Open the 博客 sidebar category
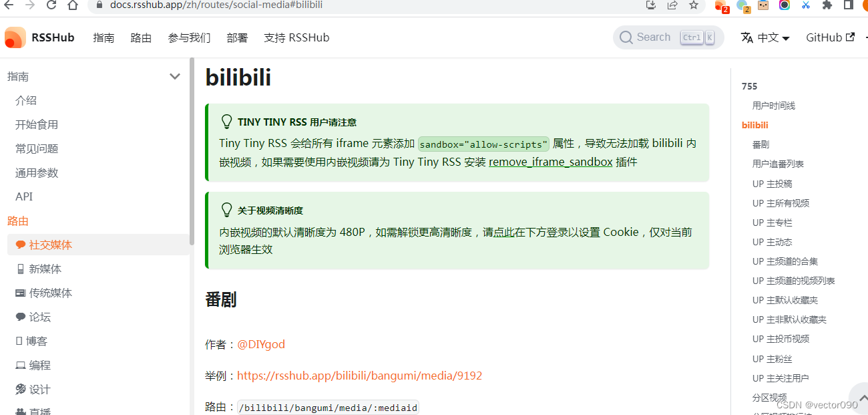868x415 pixels. [31, 341]
